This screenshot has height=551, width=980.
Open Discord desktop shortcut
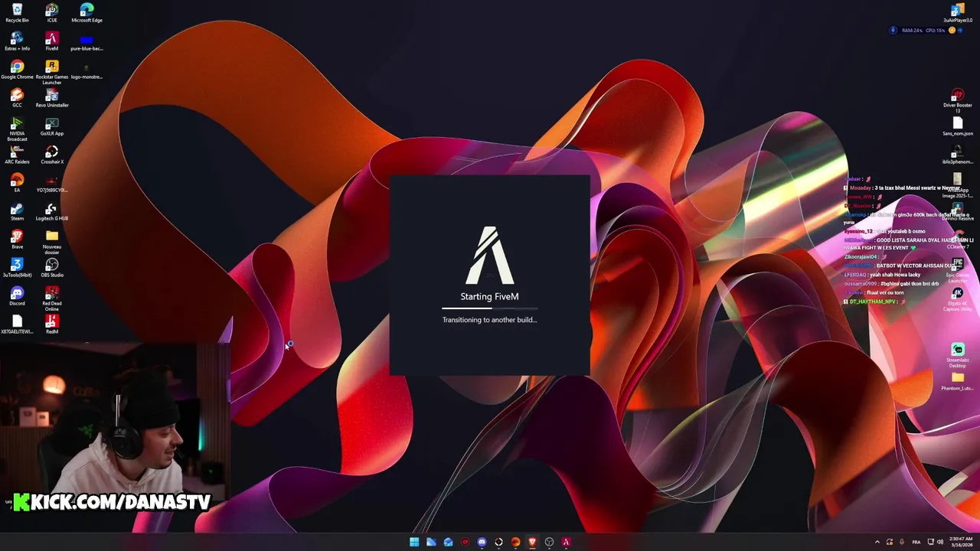pyautogui.click(x=17, y=295)
